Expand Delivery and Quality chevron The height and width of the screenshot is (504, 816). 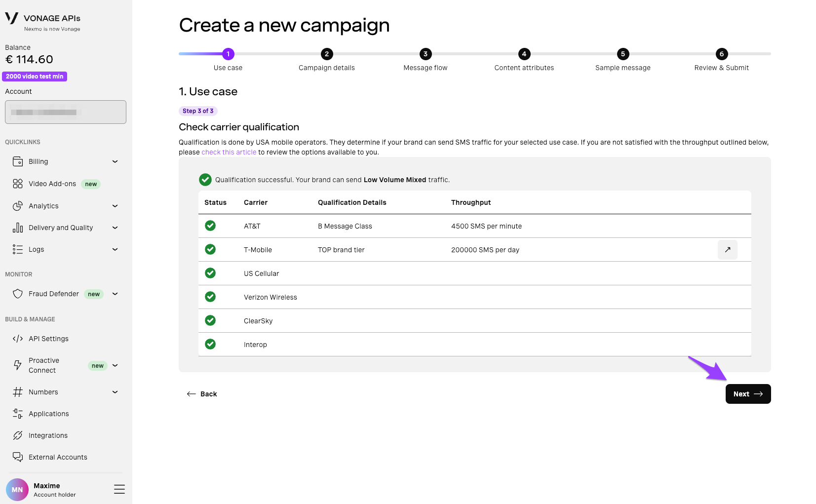pos(115,228)
